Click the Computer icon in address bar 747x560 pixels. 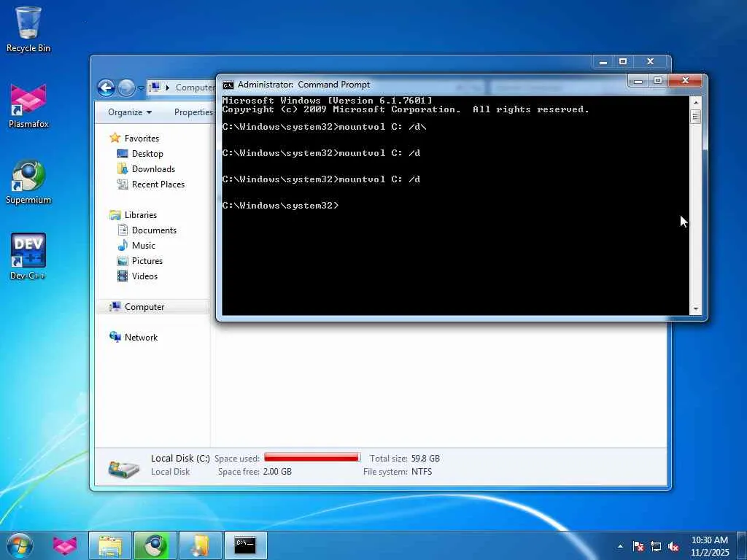pyautogui.click(x=155, y=87)
